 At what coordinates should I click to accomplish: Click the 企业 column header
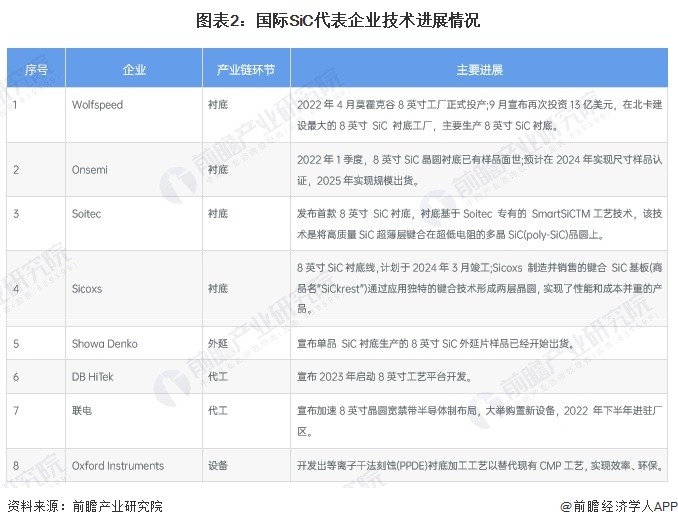tap(134, 69)
